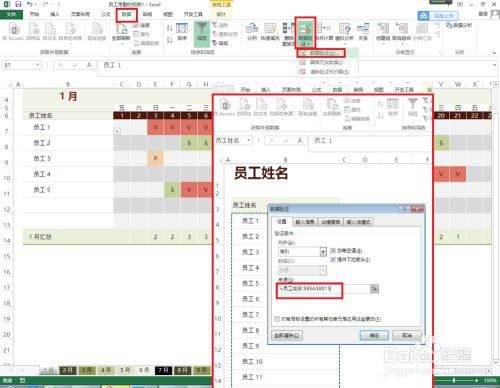
Task: Open the main name box dropdown arrow
Action: pos(37,65)
